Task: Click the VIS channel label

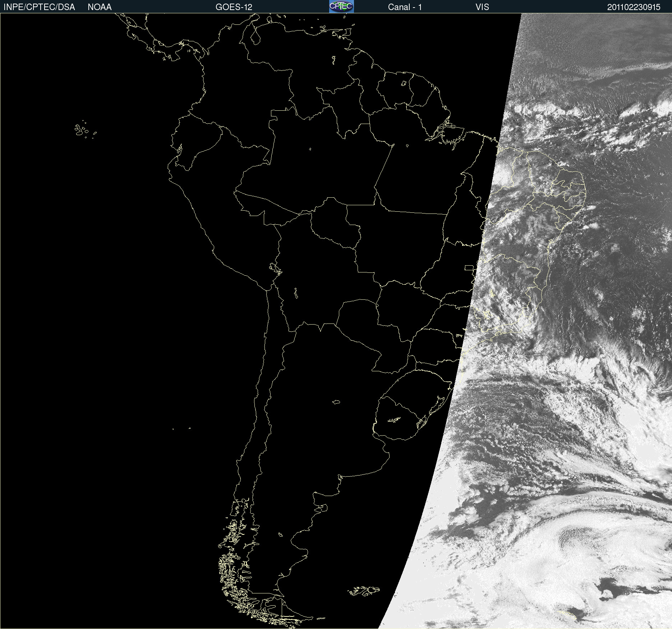Action: pos(482,7)
